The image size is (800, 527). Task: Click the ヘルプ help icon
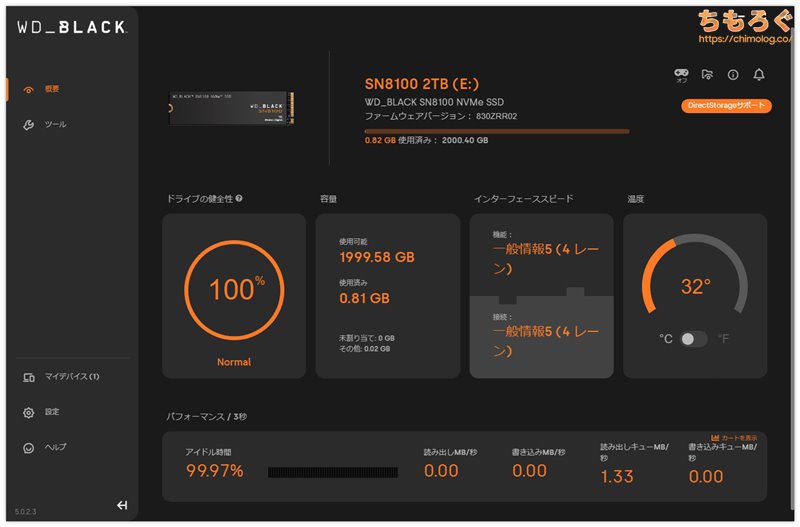(29, 447)
